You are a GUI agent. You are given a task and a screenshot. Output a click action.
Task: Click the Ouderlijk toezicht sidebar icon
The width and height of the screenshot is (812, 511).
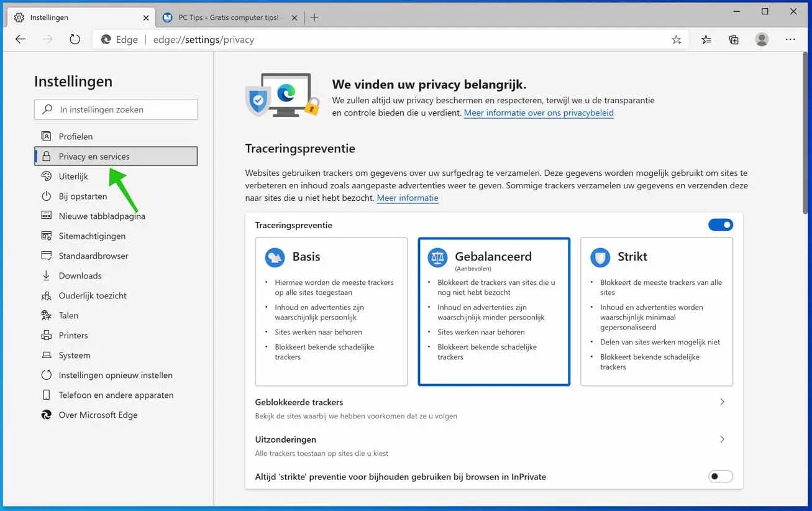click(x=46, y=295)
